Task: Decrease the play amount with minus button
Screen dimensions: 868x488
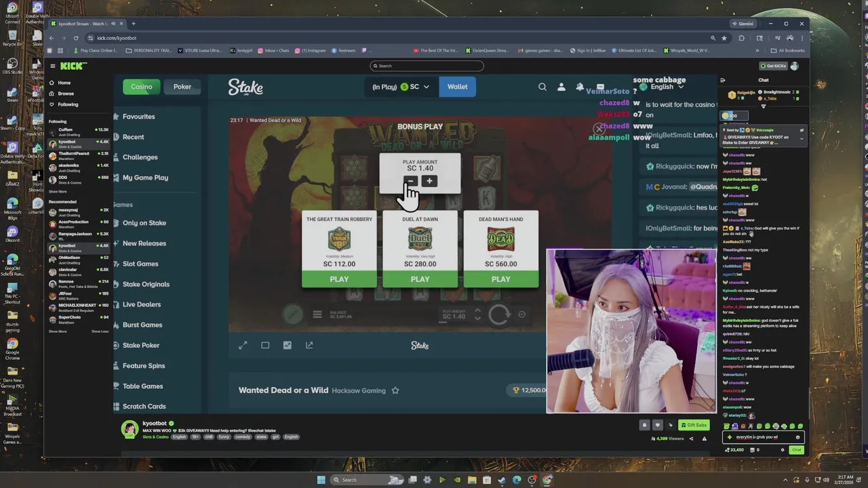Action: click(x=410, y=181)
